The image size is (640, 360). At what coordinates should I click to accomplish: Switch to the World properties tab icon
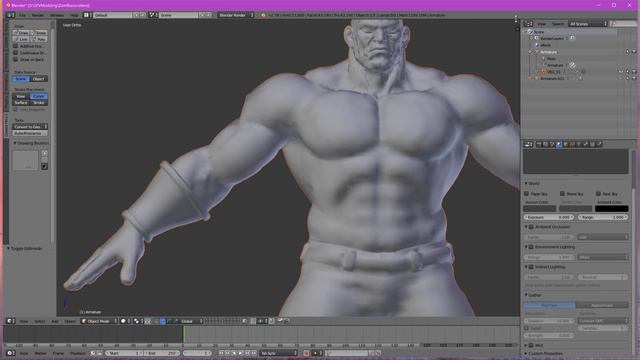[x=559, y=144]
